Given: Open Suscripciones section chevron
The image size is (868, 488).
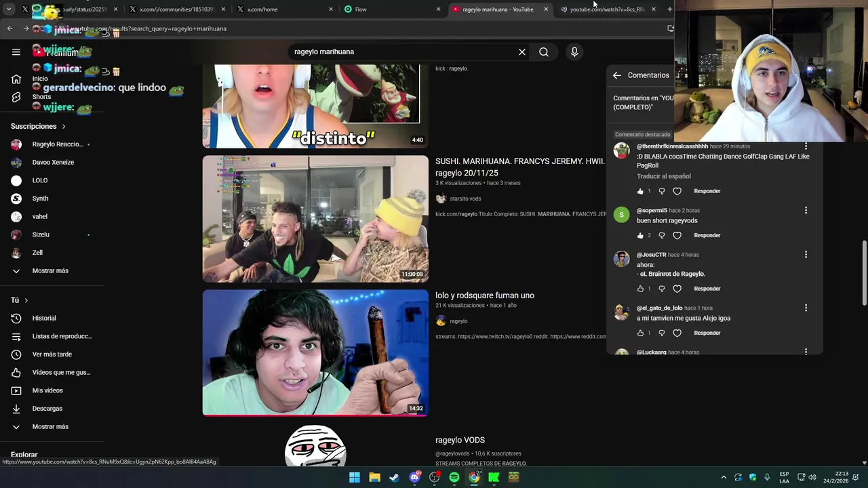Looking at the screenshot, I should (x=64, y=126).
